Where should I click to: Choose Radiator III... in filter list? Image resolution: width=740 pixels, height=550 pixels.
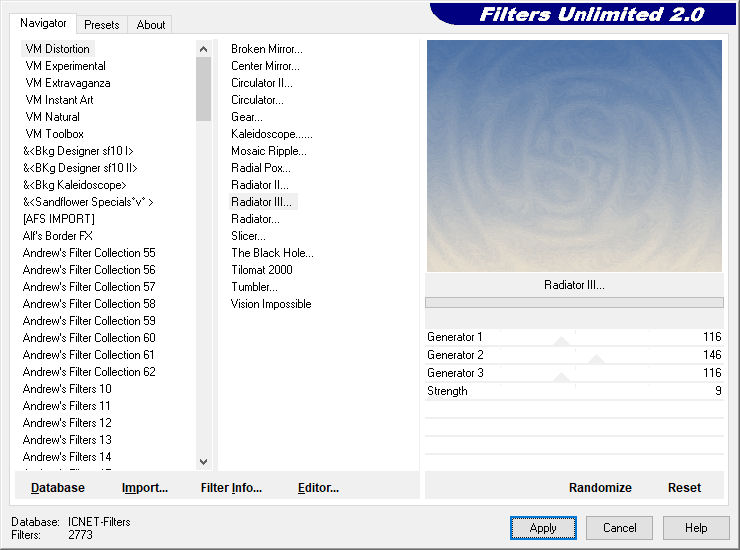tap(261, 202)
